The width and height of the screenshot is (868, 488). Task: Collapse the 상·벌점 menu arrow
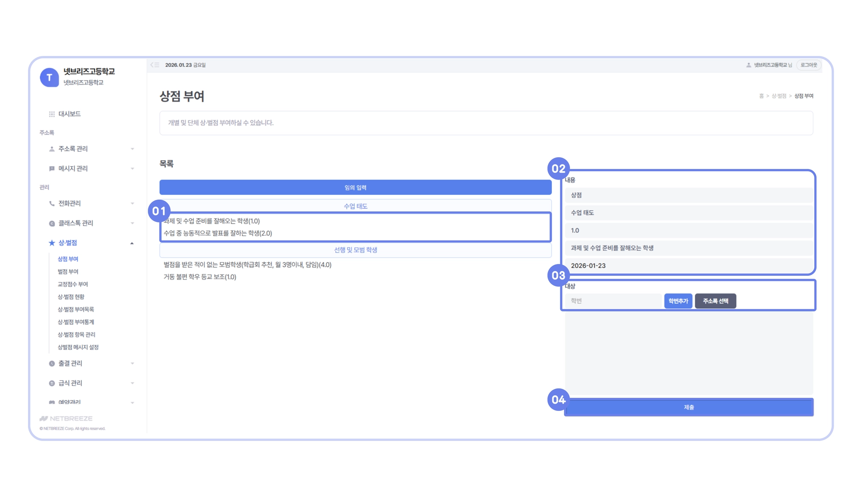tap(132, 243)
